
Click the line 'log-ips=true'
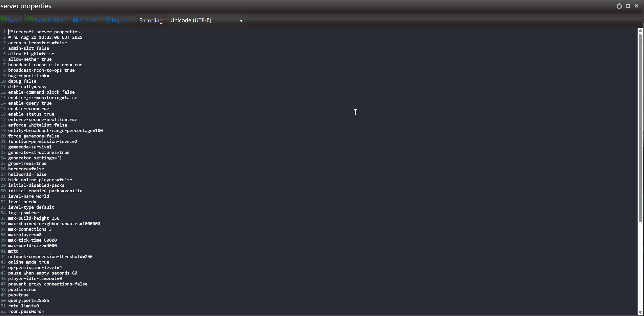click(24, 213)
